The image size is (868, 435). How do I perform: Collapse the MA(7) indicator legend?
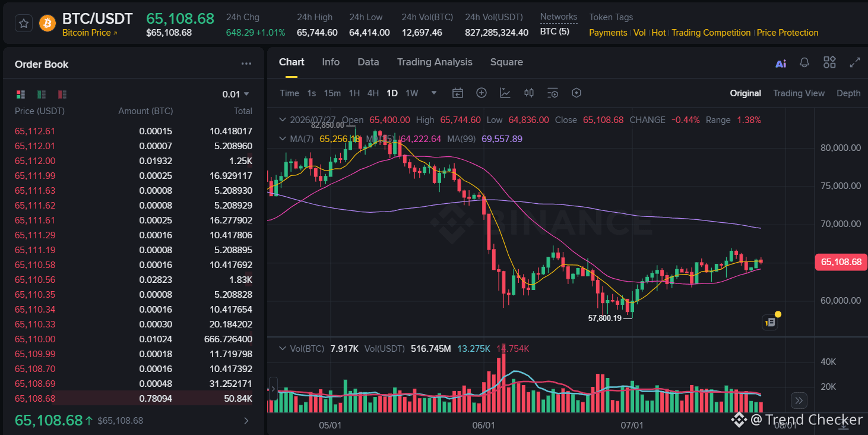(x=283, y=138)
